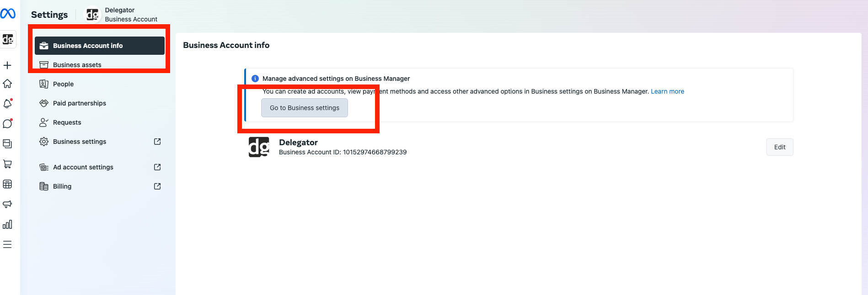
Task: Open all tools hamburger menu icon
Action: click(7, 244)
